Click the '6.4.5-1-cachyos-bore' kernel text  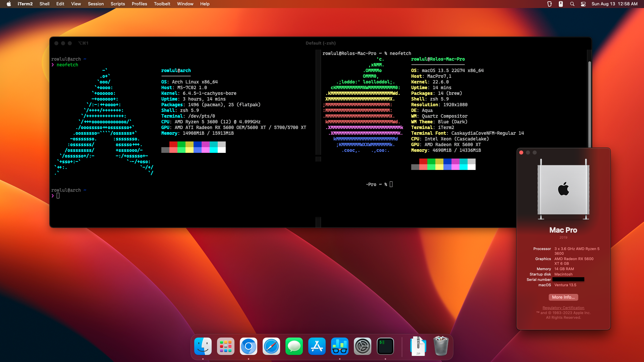(x=210, y=94)
